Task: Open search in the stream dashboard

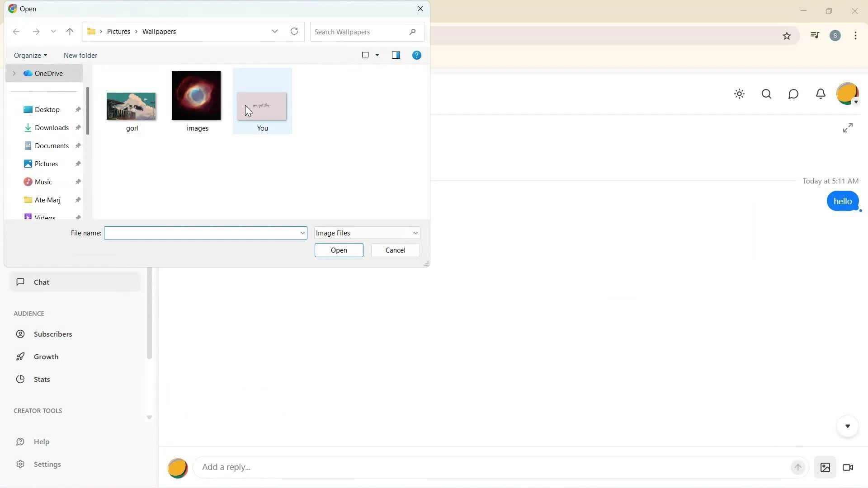Action: click(767, 94)
